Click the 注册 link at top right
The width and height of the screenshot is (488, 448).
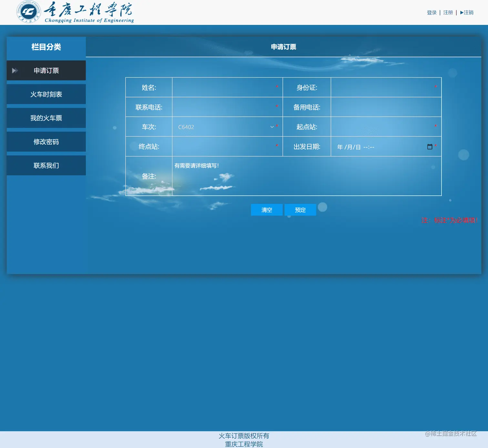coord(448,13)
